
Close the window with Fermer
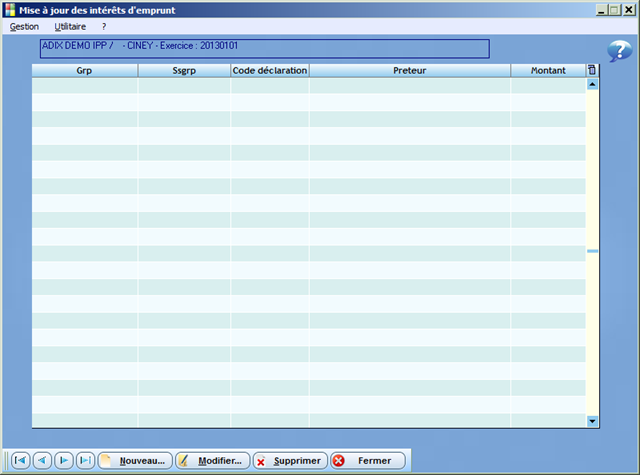point(368,460)
